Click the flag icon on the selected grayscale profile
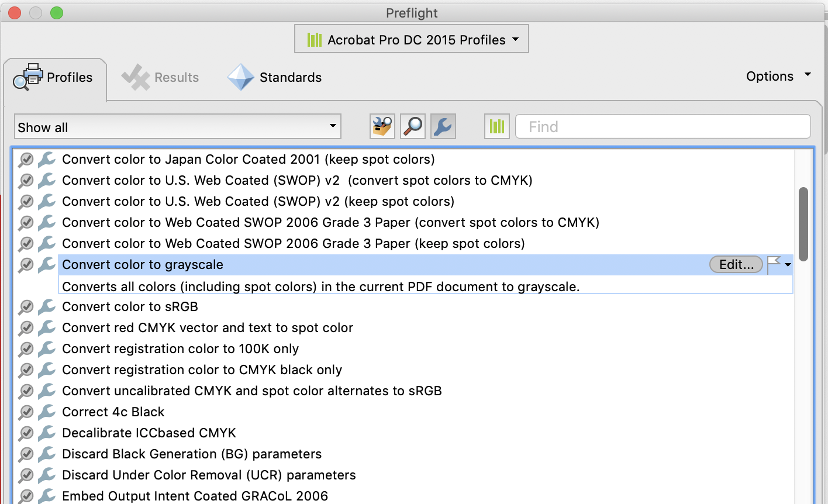The width and height of the screenshot is (828, 504). pyautogui.click(x=776, y=264)
